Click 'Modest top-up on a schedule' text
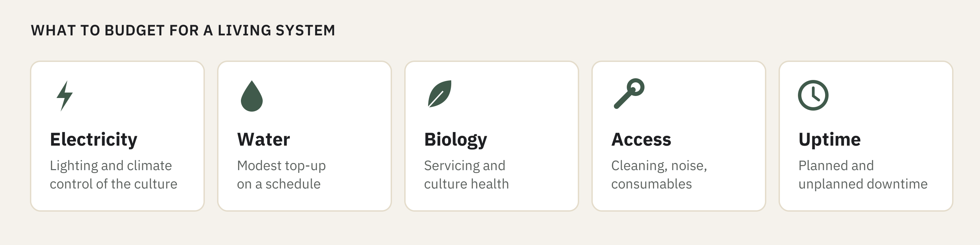980x245 pixels. coord(281,175)
